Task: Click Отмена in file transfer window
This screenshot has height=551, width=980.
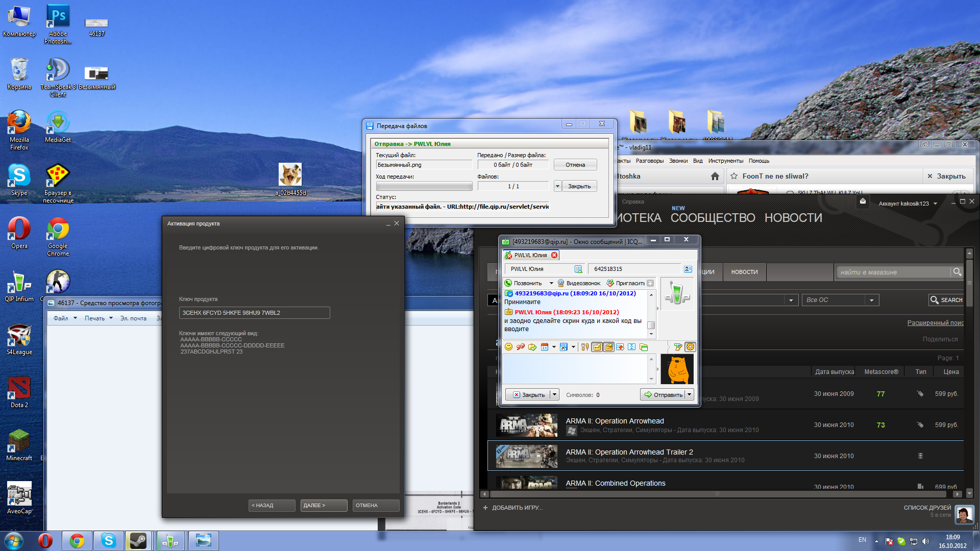Action: click(575, 165)
